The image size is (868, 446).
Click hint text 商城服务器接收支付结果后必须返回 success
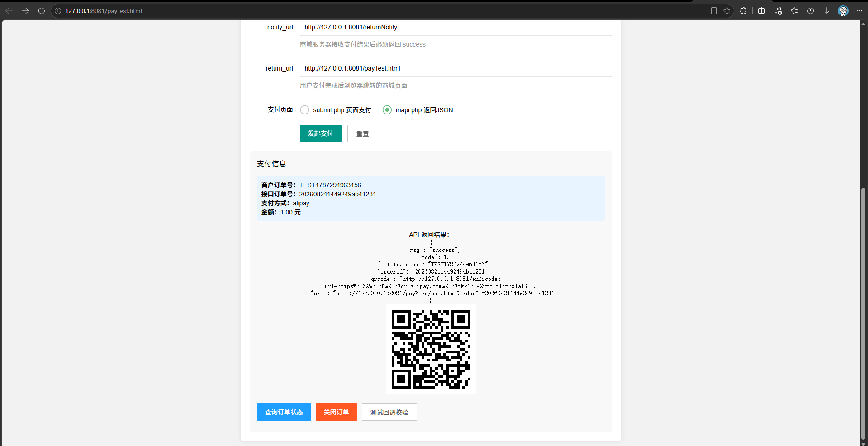(x=363, y=44)
